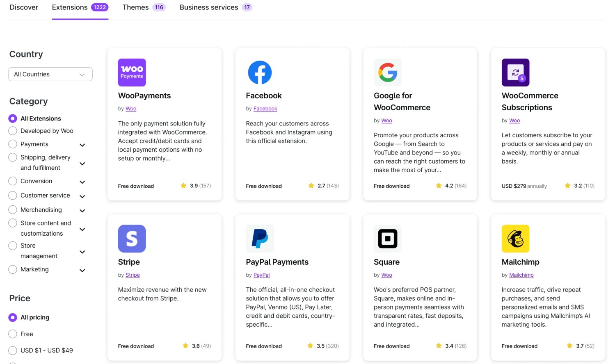
Task: Open the Stripe extension title
Action: coord(129,262)
